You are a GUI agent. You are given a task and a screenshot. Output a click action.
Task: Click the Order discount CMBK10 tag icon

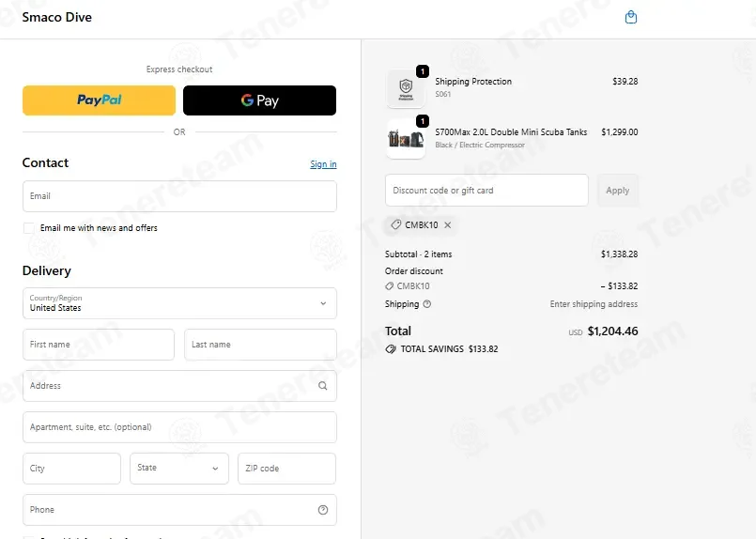coord(389,286)
